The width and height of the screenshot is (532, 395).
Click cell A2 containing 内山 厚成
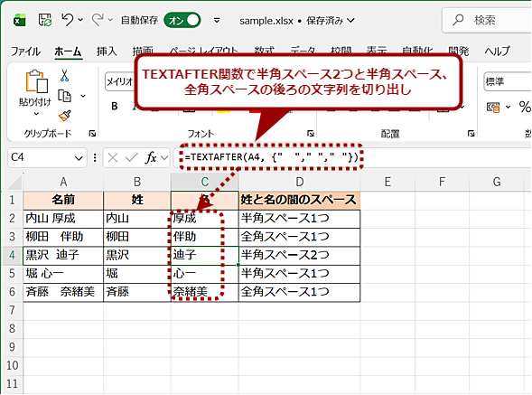[x=63, y=218]
